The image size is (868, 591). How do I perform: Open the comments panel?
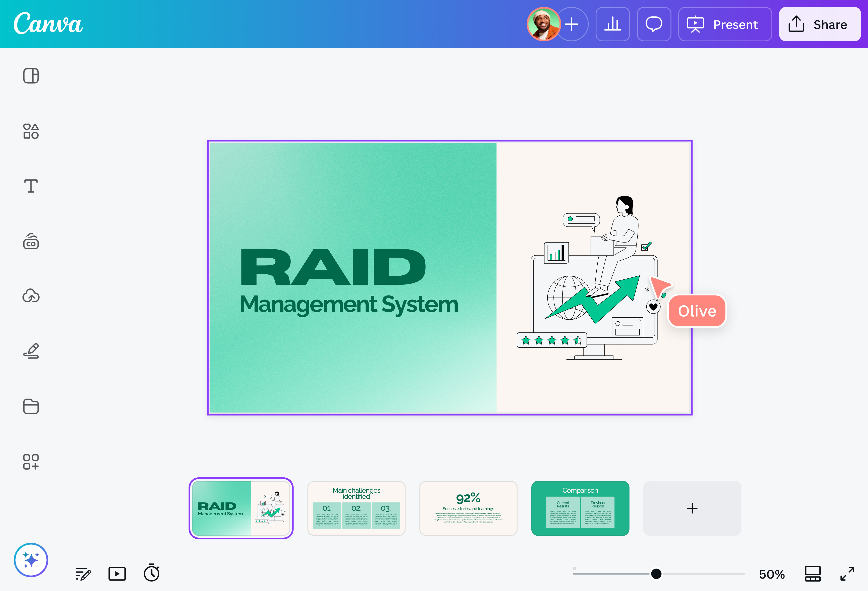(654, 24)
